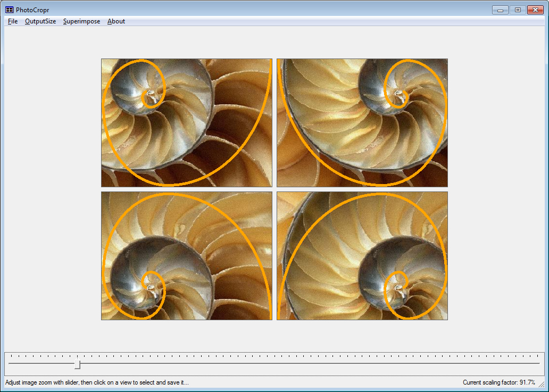Open the File menu

pos(13,21)
